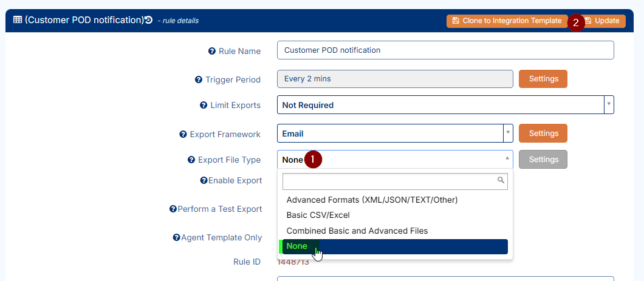The width and height of the screenshot is (644, 281).
Task: Click the help icon beside Rule Name
Action: 212,52
